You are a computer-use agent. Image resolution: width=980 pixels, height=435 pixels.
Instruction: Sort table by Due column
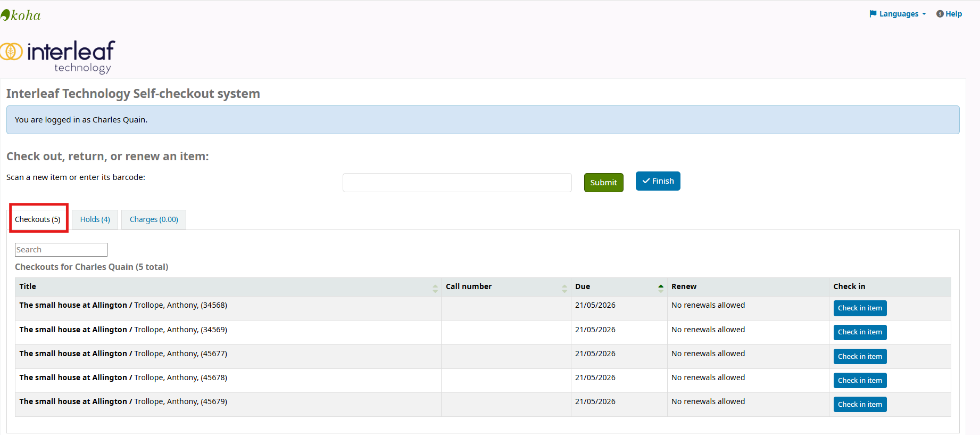[x=619, y=286]
